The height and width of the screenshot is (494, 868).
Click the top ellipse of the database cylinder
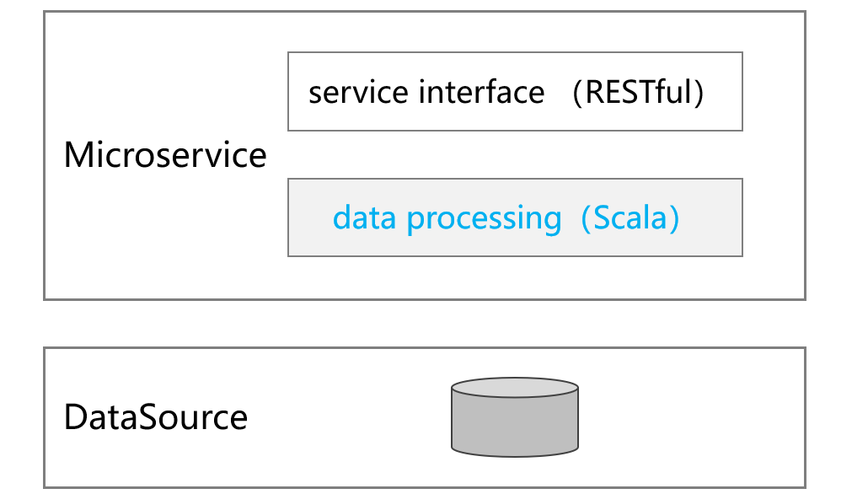[515, 389]
